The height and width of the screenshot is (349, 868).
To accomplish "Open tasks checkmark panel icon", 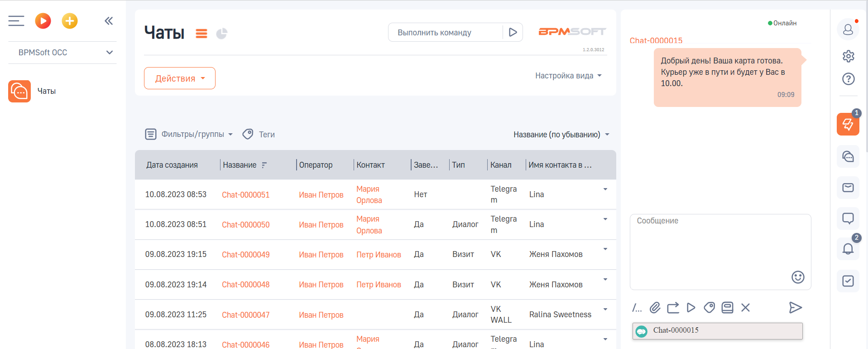I will coord(848,281).
